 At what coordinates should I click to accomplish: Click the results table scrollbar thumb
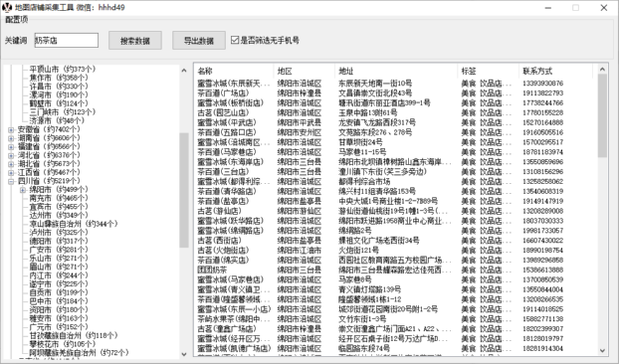tap(602, 116)
